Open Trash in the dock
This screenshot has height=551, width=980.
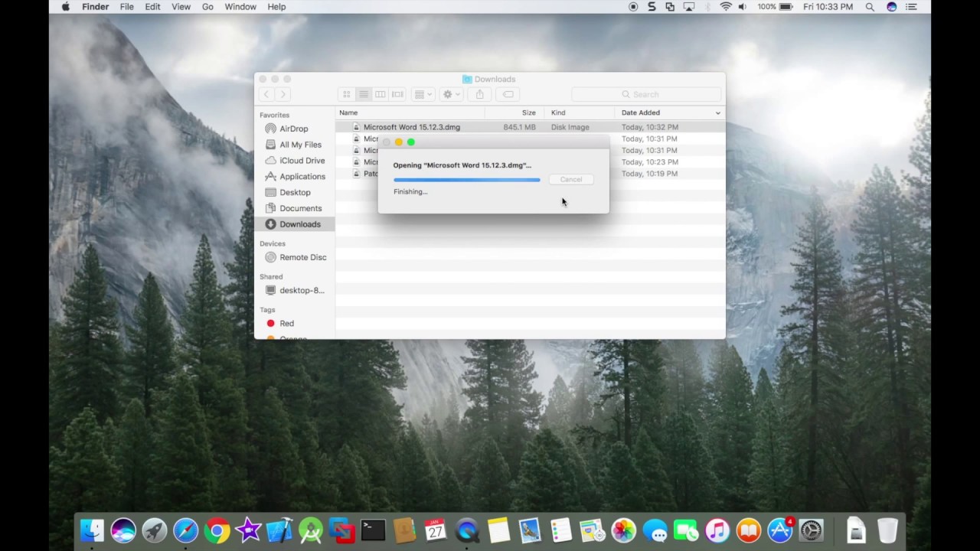pyautogui.click(x=887, y=530)
